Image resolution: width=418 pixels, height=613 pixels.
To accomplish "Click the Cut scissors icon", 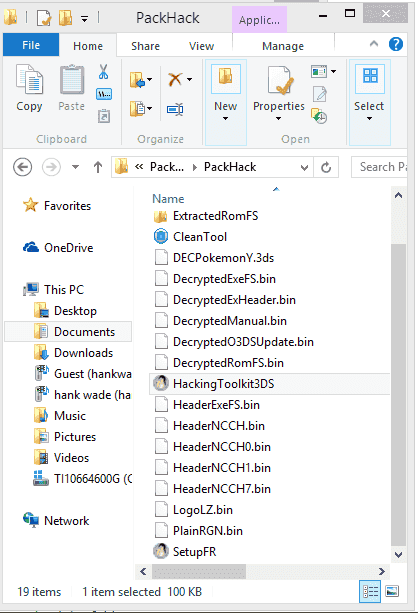I will (x=104, y=72).
